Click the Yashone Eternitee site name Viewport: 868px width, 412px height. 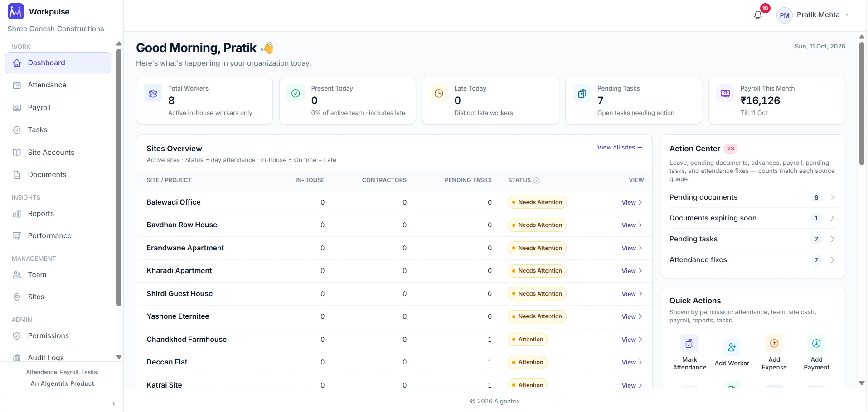pos(178,316)
